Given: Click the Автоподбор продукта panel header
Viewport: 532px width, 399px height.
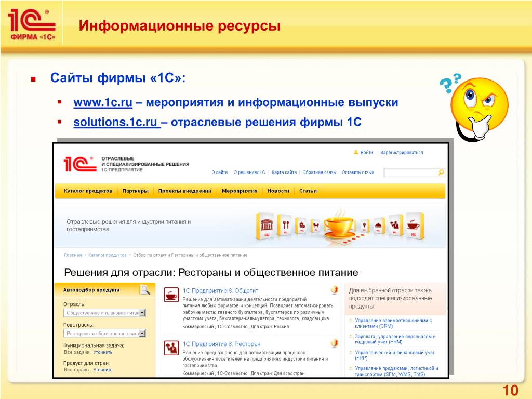Looking at the screenshot, I should [105, 290].
